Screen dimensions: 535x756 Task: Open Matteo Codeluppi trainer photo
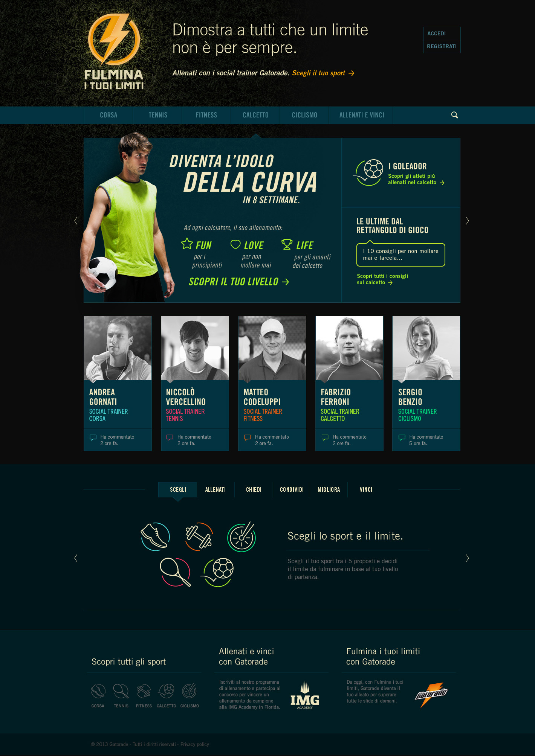coord(272,348)
